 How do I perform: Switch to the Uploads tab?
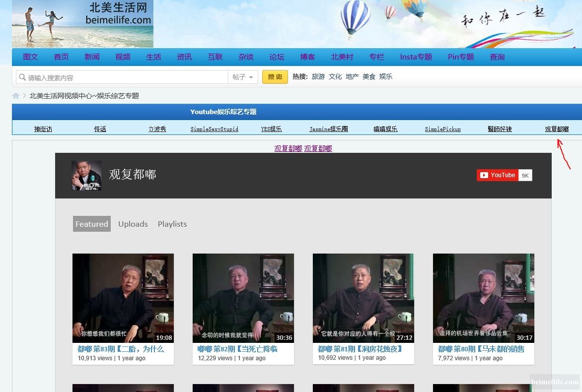(x=133, y=224)
